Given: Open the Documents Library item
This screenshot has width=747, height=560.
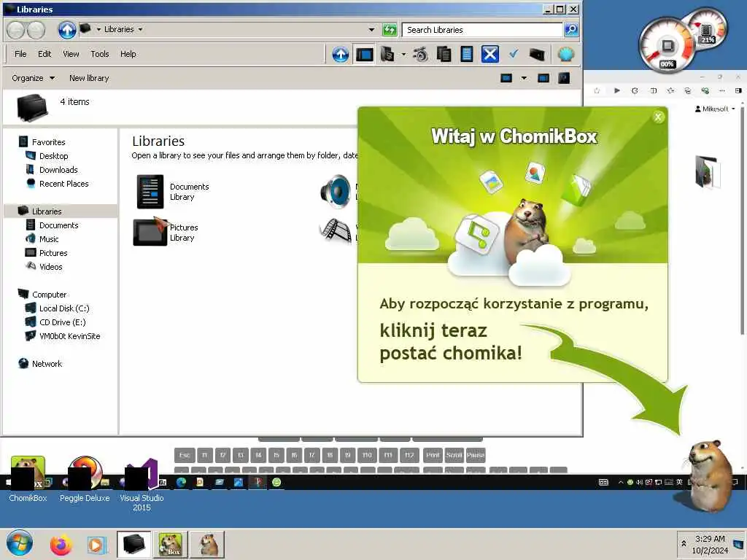Looking at the screenshot, I should click(x=173, y=192).
